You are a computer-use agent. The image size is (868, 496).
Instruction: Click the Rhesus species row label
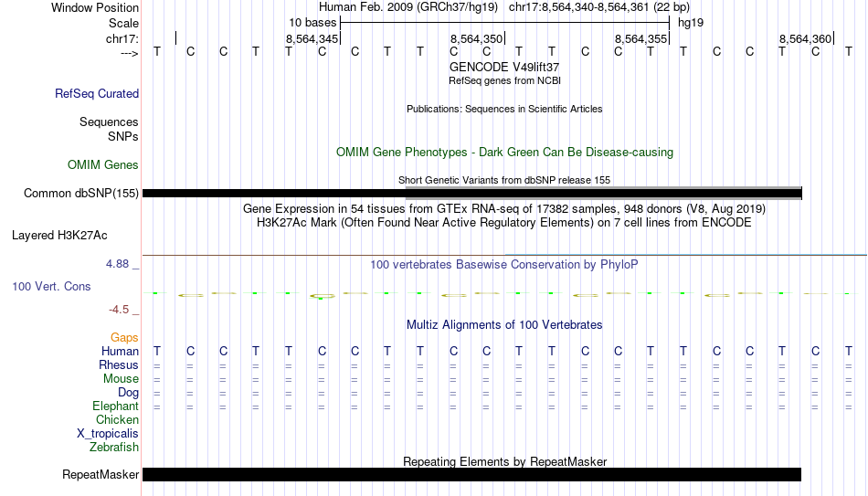(119, 365)
